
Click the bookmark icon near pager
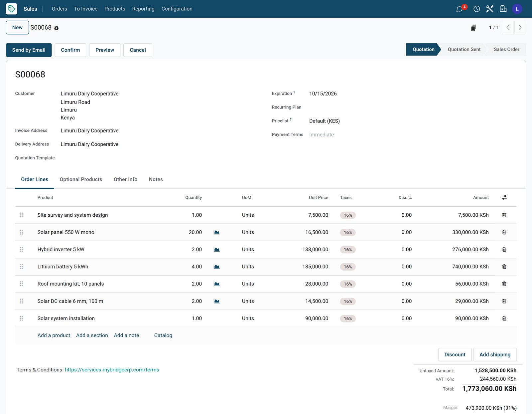pos(473,28)
